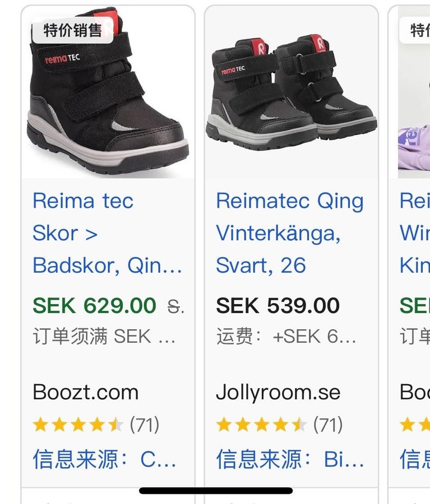This screenshot has width=430, height=504.
Task: Tap the (71) review count under Boozt.com
Action: tap(144, 425)
